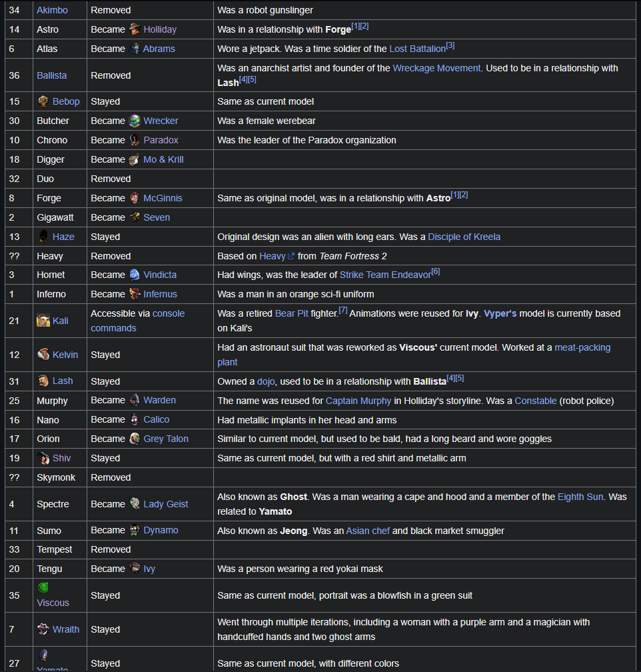Open the Ballista name link

pyautogui.click(x=52, y=75)
